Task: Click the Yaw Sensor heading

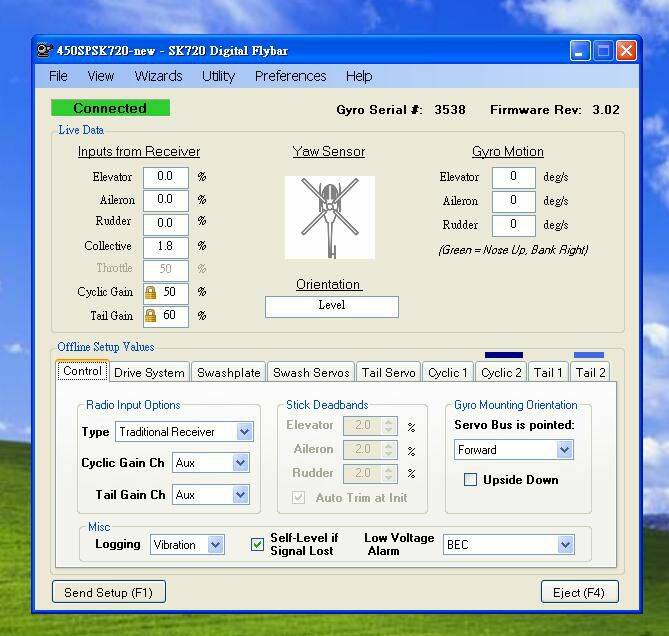Action: pyautogui.click(x=329, y=151)
